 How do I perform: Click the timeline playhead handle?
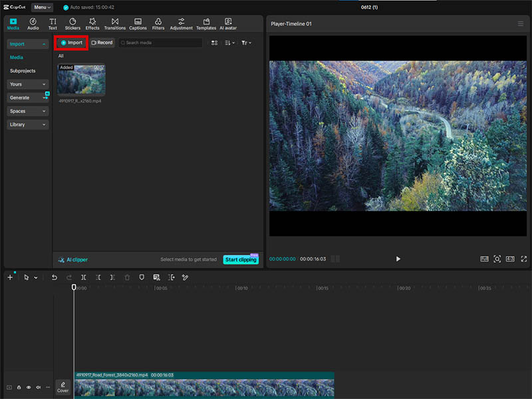click(x=74, y=287)
